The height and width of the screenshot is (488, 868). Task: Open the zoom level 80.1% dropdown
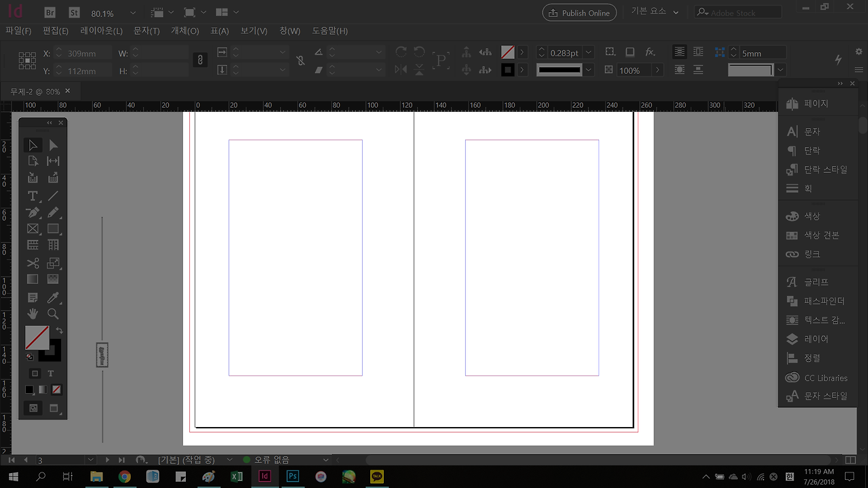tap(132, 14)
